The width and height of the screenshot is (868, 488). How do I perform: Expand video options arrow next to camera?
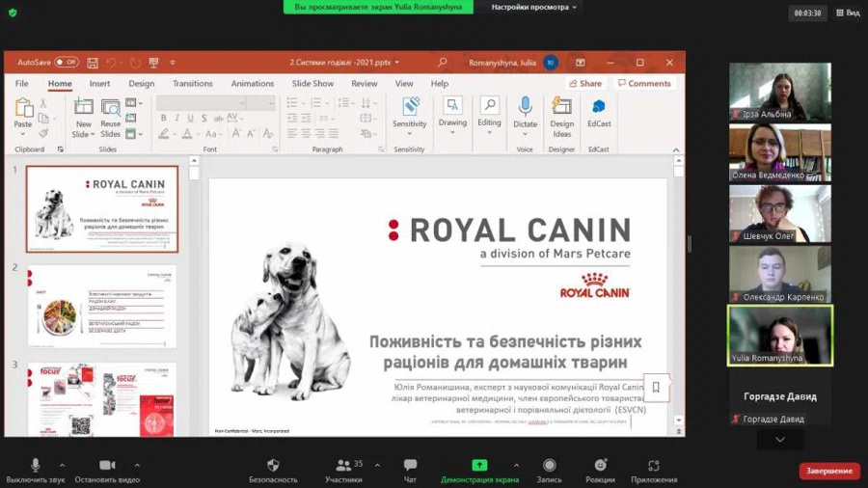(x=137, y=465)
